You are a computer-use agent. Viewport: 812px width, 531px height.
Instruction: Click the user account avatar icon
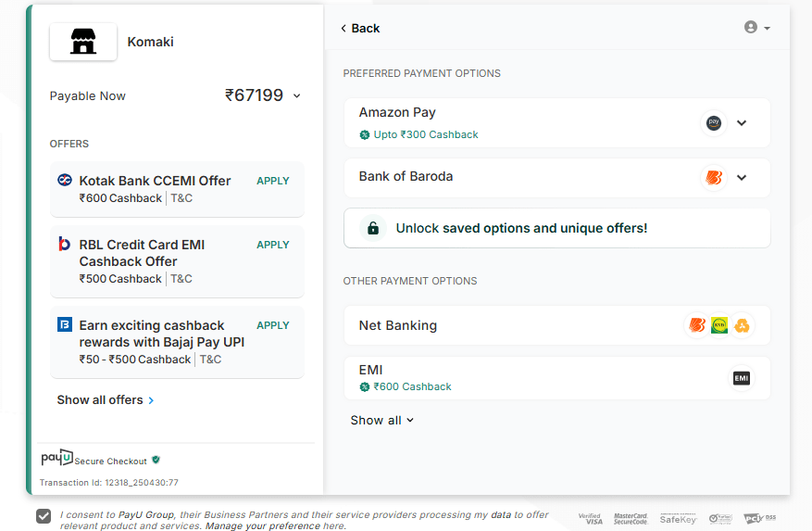[x=750, y=27]
